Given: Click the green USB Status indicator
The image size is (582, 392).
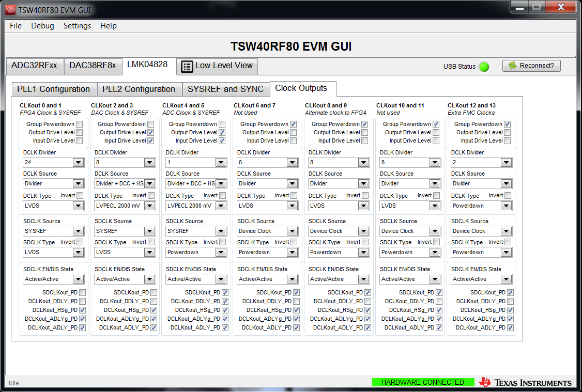Looking at the screenshot, I should (484, 67).
